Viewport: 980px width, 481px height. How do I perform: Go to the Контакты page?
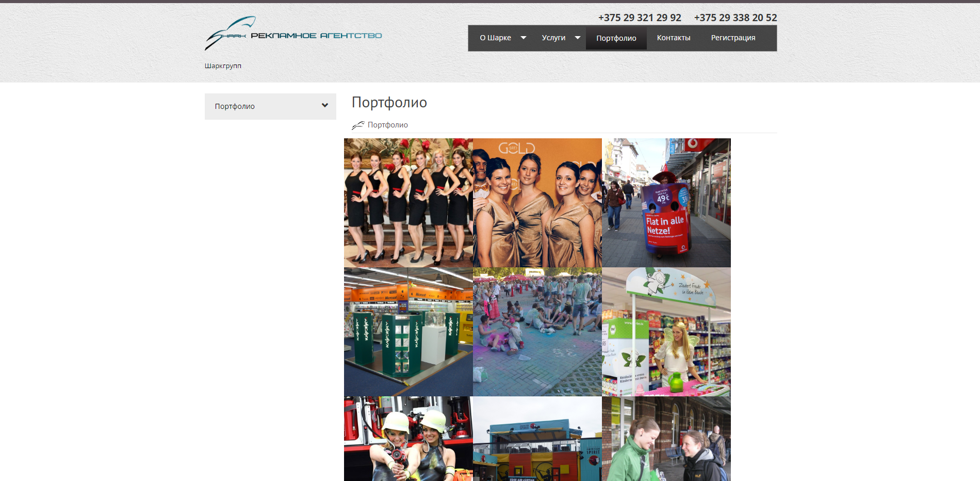[674, 38]
